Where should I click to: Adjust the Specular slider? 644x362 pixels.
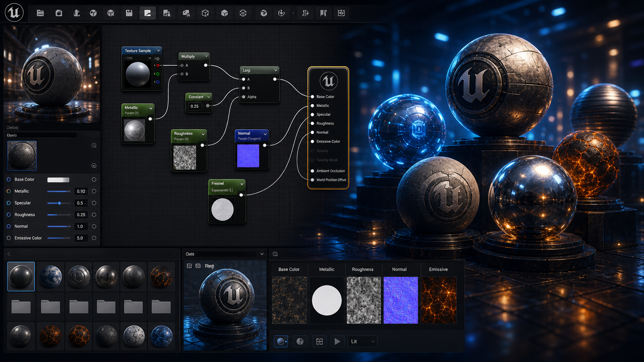(x=59, y=203)
